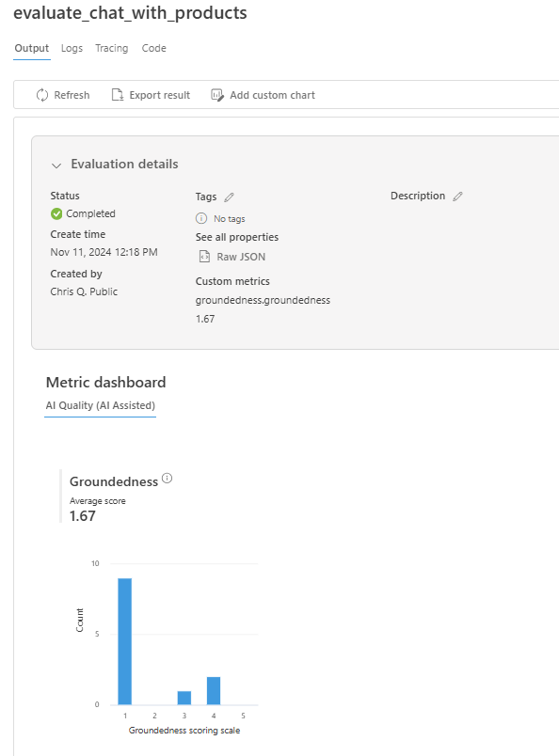
Task: Click the score 1 bar in the chart
Action: 124,641
